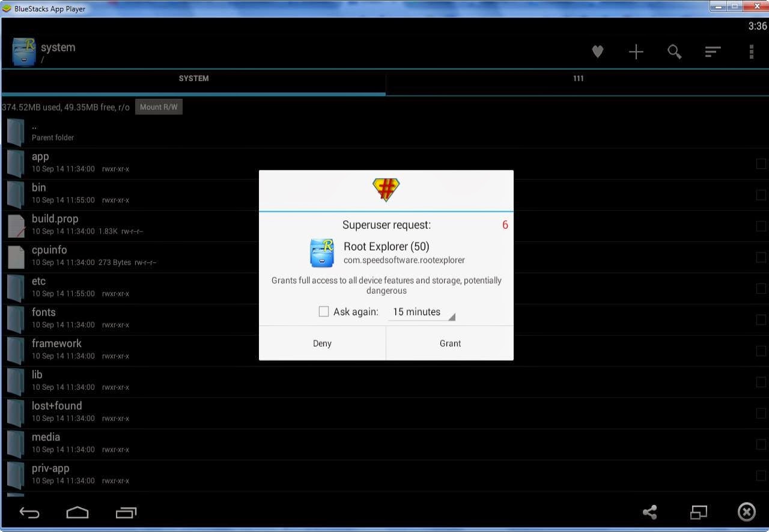769x532 pixels.
Task: Open the priv-app folder name
Action: pos(50,468)
